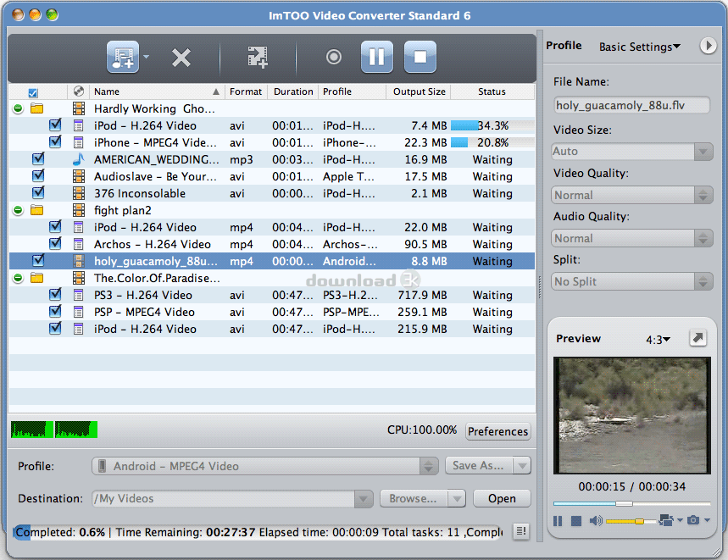Viewport: 728px width, 560px height.
Task: Uncheck the holy_guacamoly_88u row checkbox
Action: point(38,260)
